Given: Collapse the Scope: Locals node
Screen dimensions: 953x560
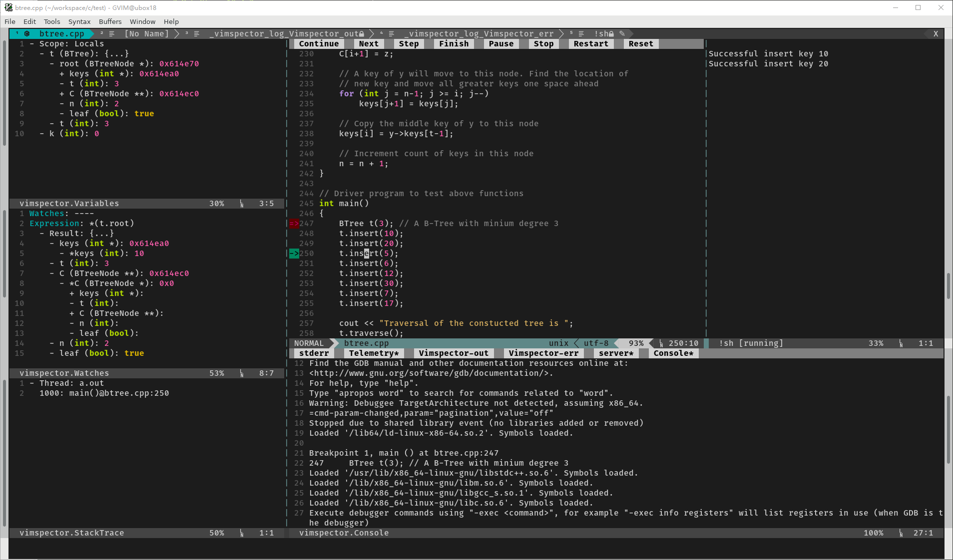Looking at the screenshot, I should coord(32,44).
